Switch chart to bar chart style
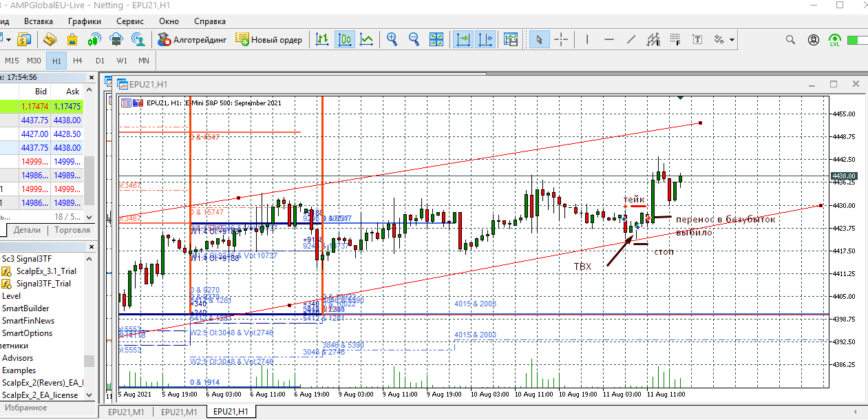Image resolution: width=868 pixels, height=420 pixels. point(322,39)
